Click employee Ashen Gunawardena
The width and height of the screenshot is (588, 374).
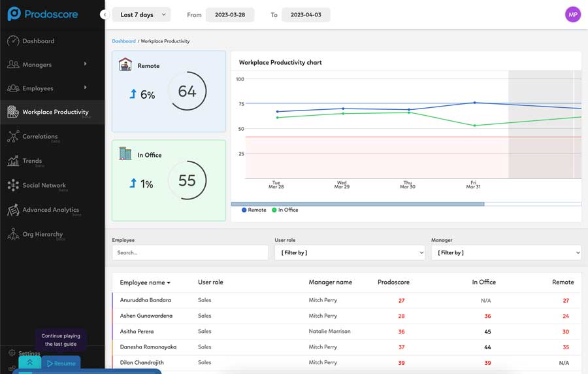coord(146,316)
